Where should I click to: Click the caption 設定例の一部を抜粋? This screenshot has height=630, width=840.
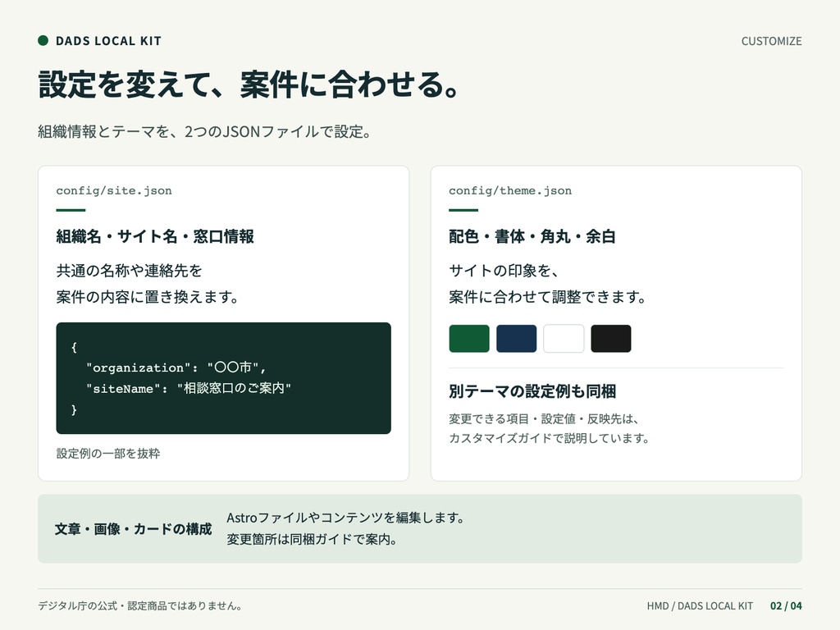tap(108, 453)
